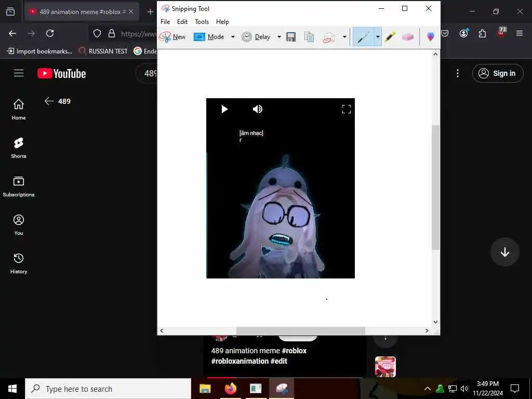
Task: Click the YouTube logo
Action: point(61,74)
